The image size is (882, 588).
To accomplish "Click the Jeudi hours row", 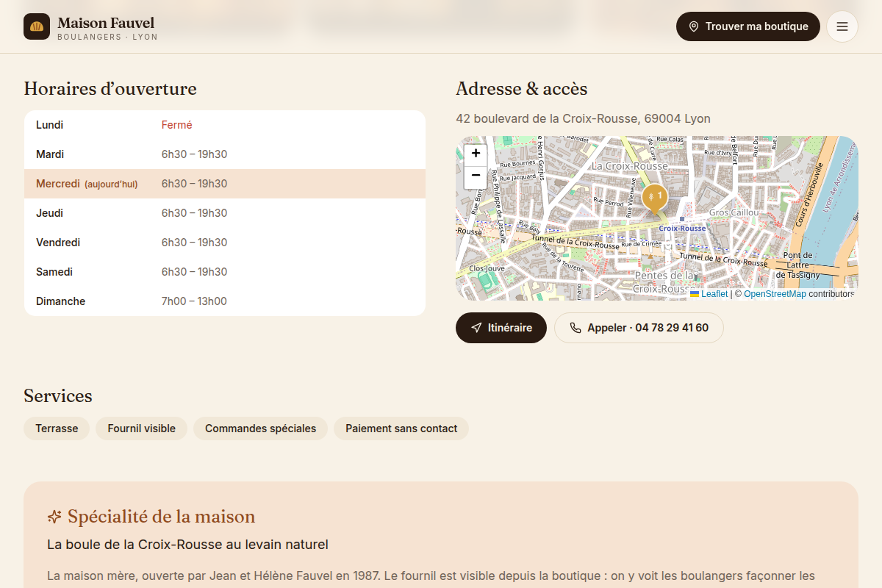I will point(225,213).
